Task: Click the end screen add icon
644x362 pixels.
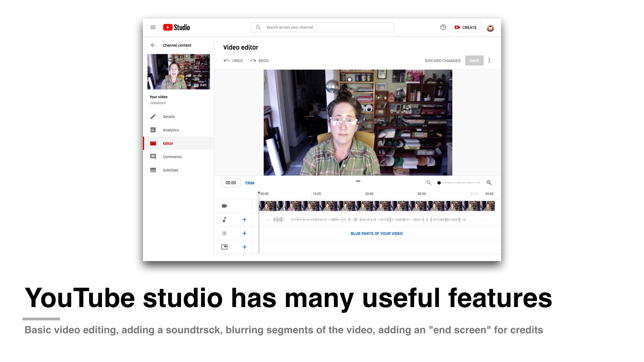Action: point(245,247)
